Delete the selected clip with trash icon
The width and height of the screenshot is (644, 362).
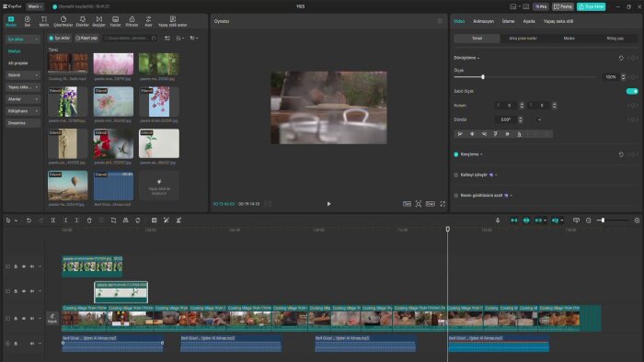(89, 221)
